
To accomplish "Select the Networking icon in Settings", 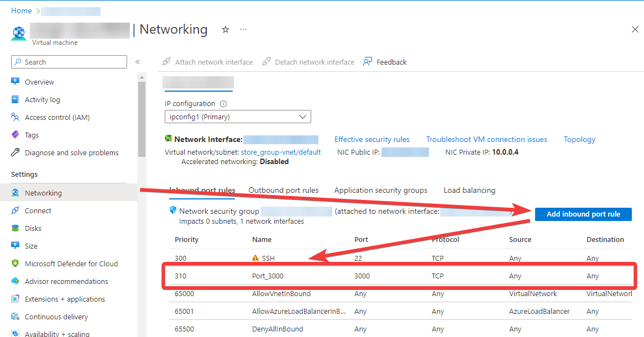I will [x=15, y=192].
